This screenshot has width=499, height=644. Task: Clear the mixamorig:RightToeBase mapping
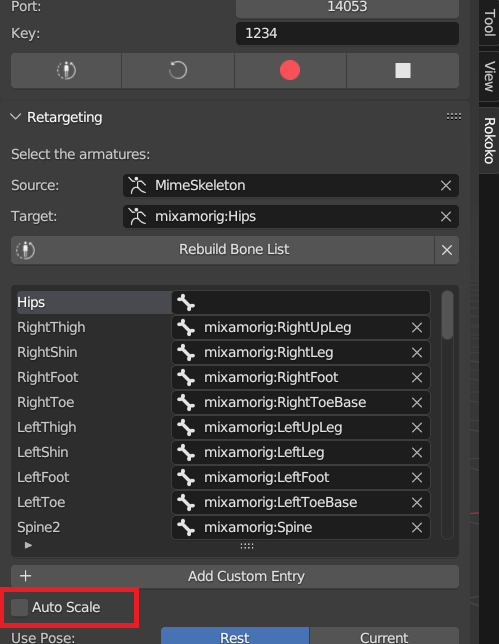tap(417, 402)
